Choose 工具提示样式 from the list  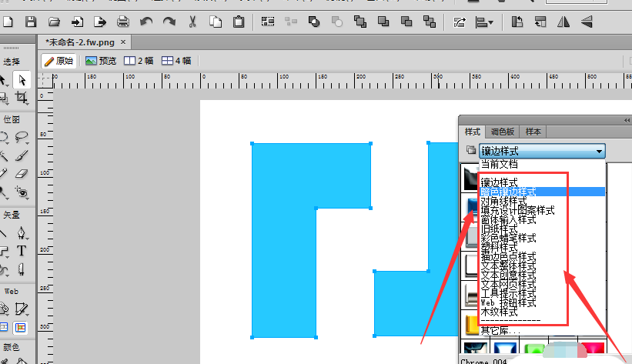(542, 293)
